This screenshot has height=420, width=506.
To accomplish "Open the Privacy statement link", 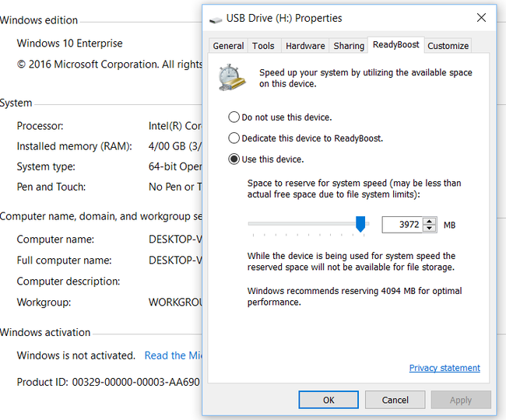I will pyautogui.click(x=445, y=368).
